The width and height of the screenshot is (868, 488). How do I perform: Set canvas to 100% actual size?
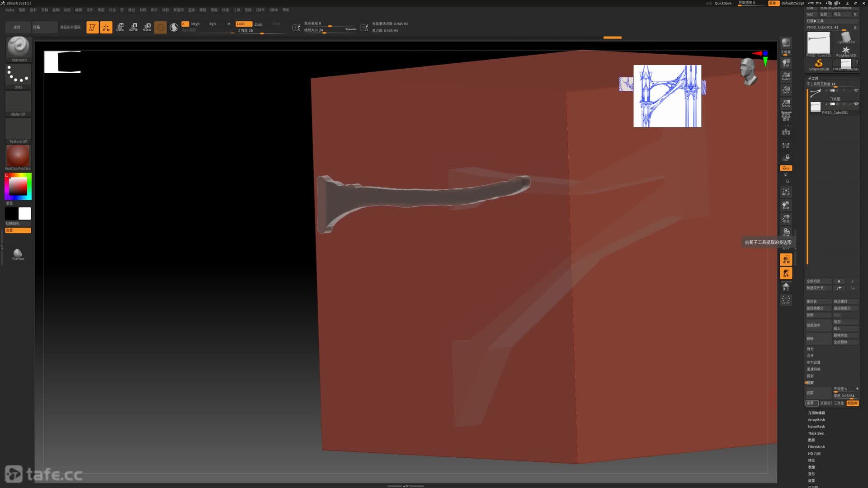(786, 89)
